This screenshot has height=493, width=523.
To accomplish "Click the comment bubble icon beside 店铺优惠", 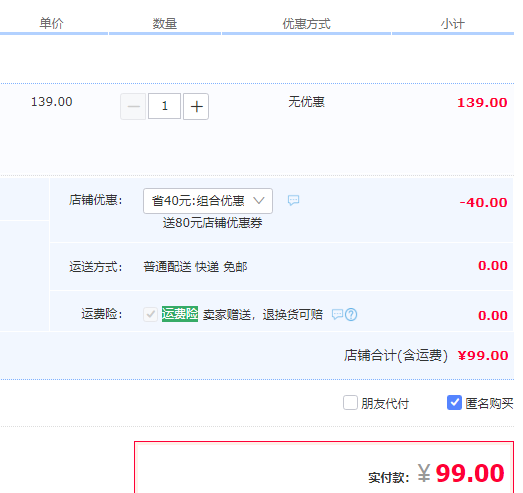I will pyautogui.click(x=294, y=200).
